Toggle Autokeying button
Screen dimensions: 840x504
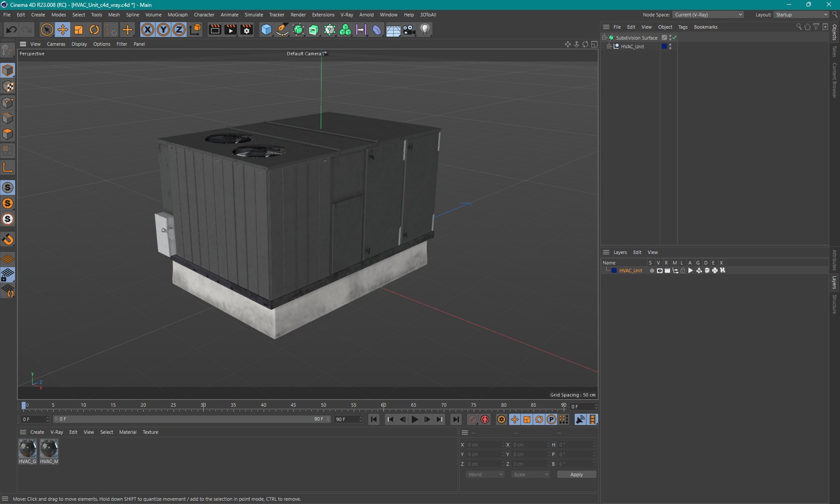point(485,420)
